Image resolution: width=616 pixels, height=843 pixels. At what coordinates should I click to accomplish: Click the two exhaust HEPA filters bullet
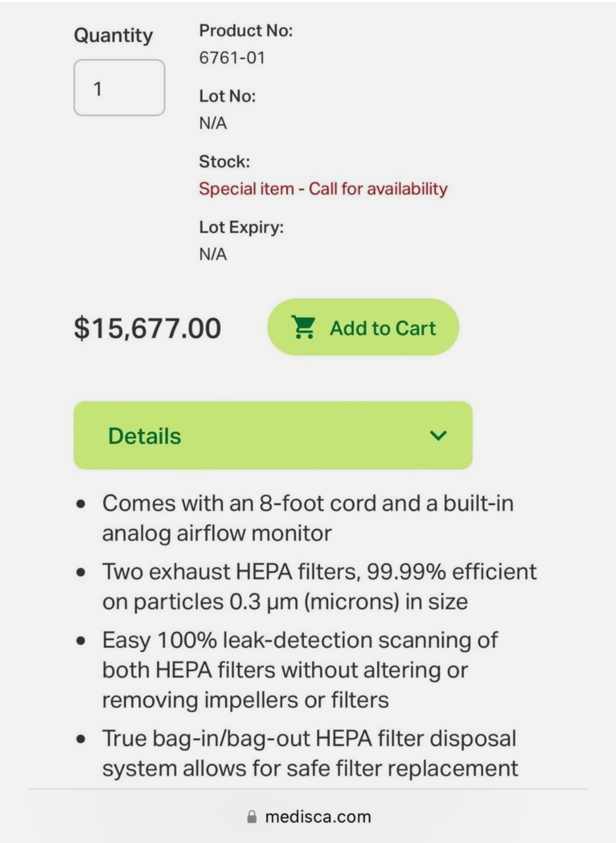pyautogui.click(x=319, y=586)
